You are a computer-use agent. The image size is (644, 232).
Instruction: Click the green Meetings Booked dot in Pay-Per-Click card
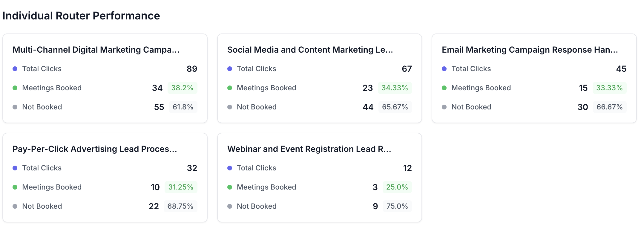[x=15, y=187]
